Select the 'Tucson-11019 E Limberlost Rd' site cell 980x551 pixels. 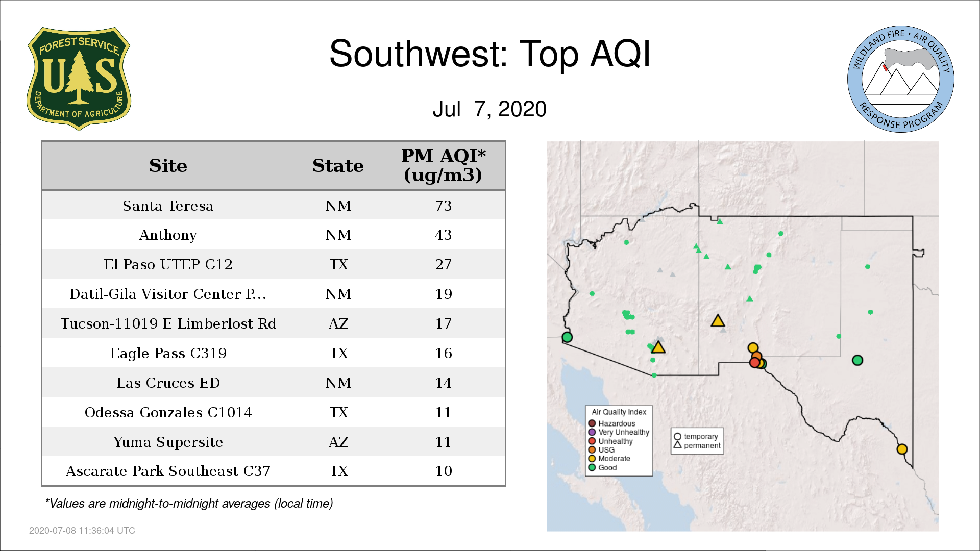[168, 323]
